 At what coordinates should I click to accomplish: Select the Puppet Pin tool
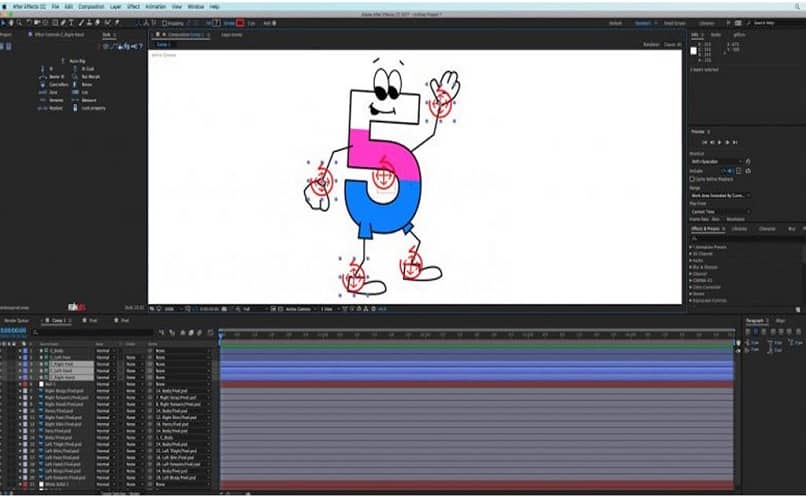tap(117, 23)
